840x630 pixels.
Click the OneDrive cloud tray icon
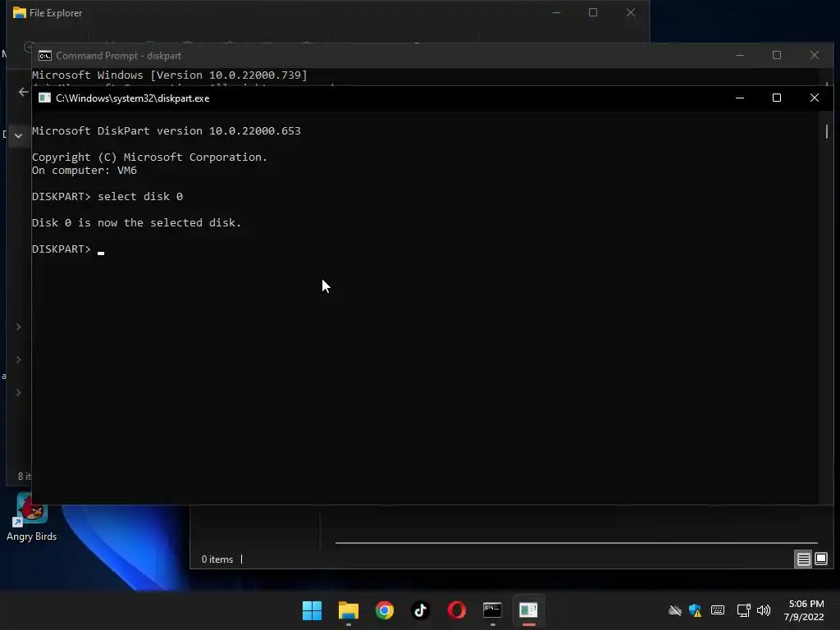[674, 610]
